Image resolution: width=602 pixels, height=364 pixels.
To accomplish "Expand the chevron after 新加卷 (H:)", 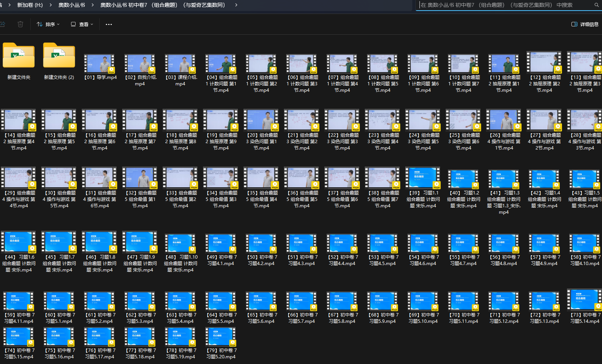I will [51, 5].
